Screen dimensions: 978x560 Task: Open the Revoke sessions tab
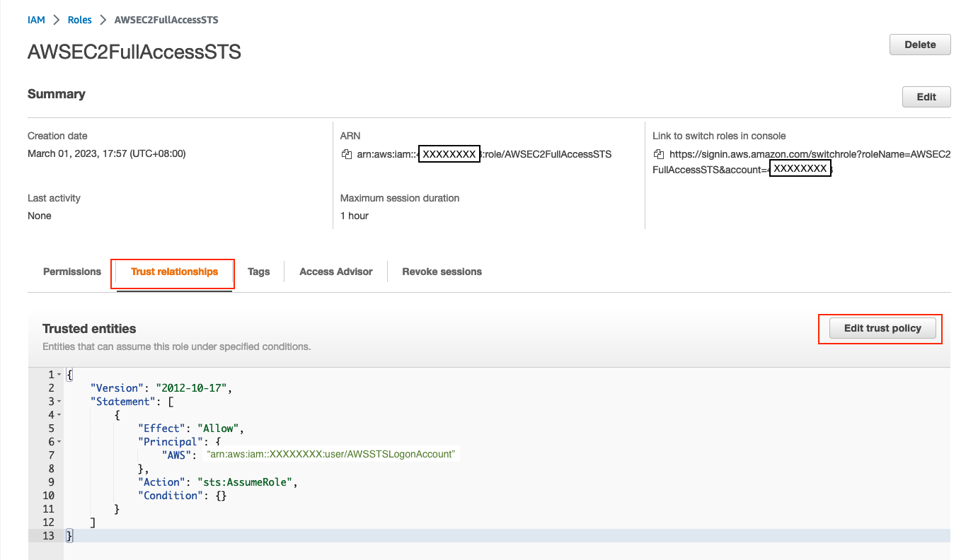[442, 272]
